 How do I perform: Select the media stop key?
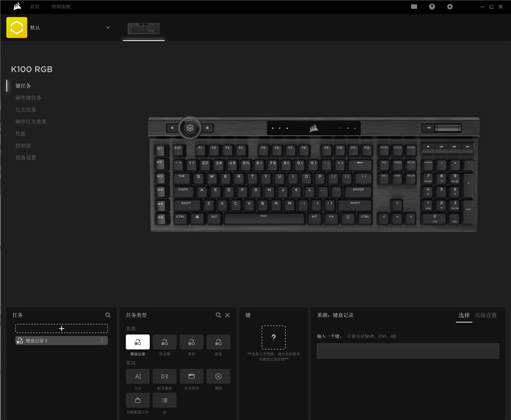[x=428, y=147]
